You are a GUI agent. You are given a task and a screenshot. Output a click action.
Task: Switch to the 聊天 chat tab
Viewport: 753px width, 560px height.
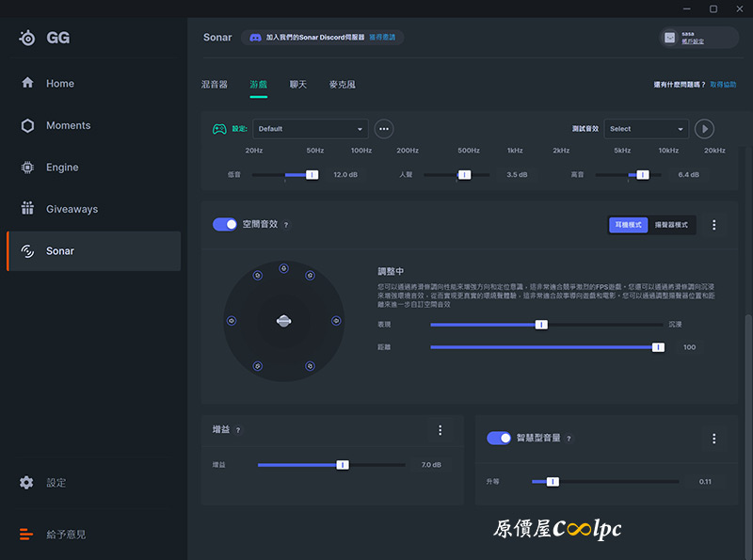(x=298, y=85)
